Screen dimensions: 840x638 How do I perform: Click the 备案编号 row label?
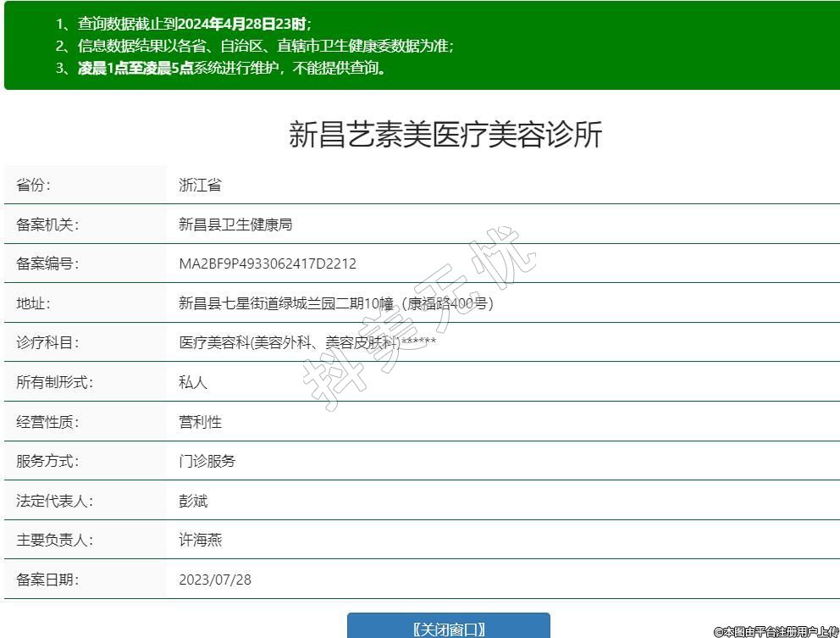pos(47,264)
